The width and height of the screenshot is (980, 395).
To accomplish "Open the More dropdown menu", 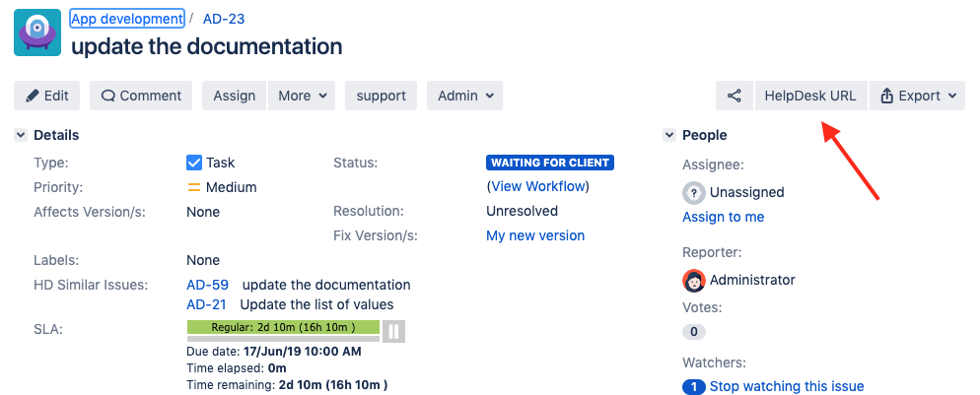I will click(x=302, y=96).
